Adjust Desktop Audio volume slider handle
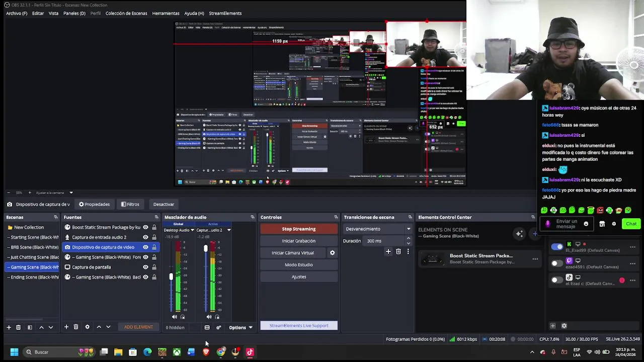 pyautogui.click(x=171, y=277)
